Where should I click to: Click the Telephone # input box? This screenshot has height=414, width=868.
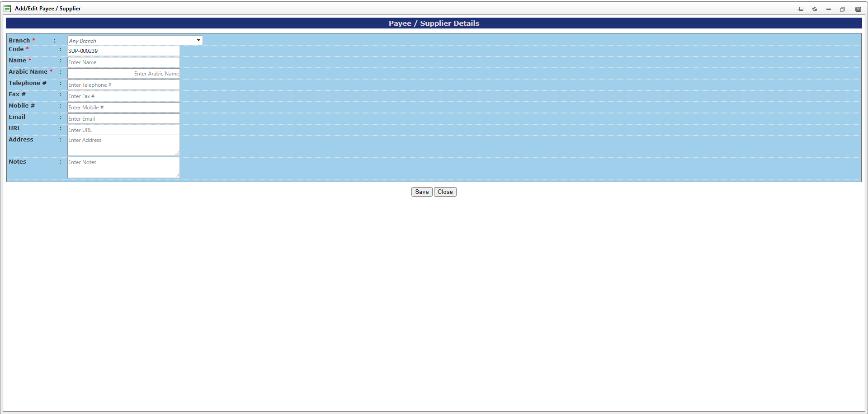click(123, 85)
